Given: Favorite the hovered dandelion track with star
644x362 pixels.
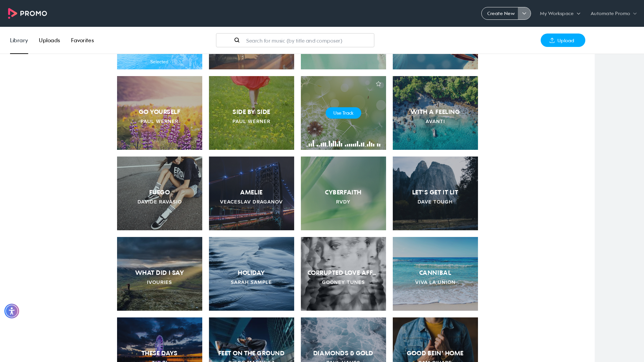Looking at the screenshot, I should (378, 84).
